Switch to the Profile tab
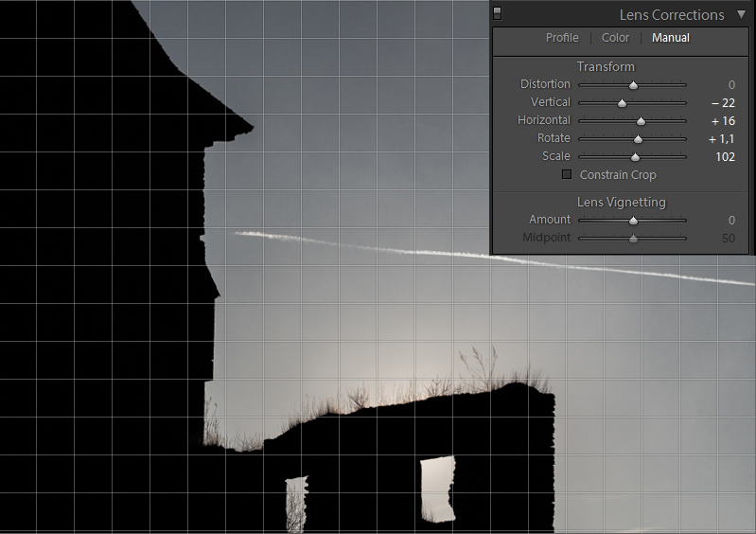The height and width of the screenshot is (534, 756). [x=562, y=38]
